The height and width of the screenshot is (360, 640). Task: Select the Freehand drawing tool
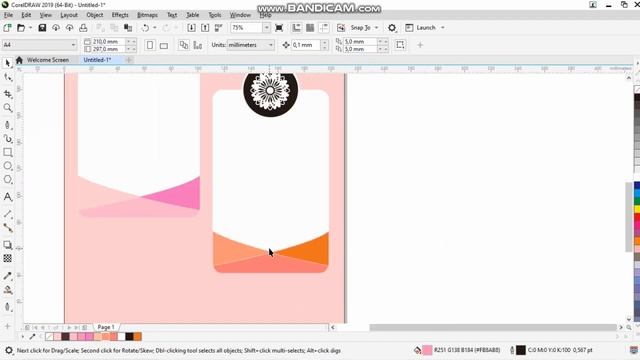7,125
